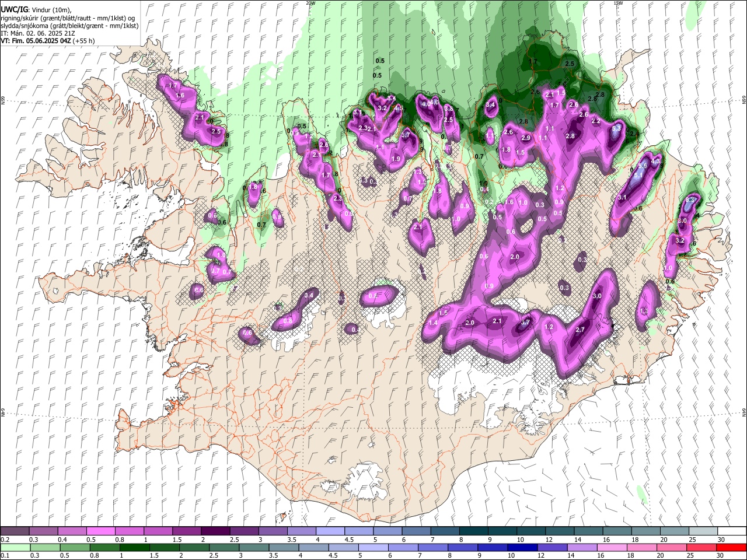Click the violet rain swatch between 14 and 16
This screenshot has height=560, width=747.
pyautogui.click(x=581, y=547)
